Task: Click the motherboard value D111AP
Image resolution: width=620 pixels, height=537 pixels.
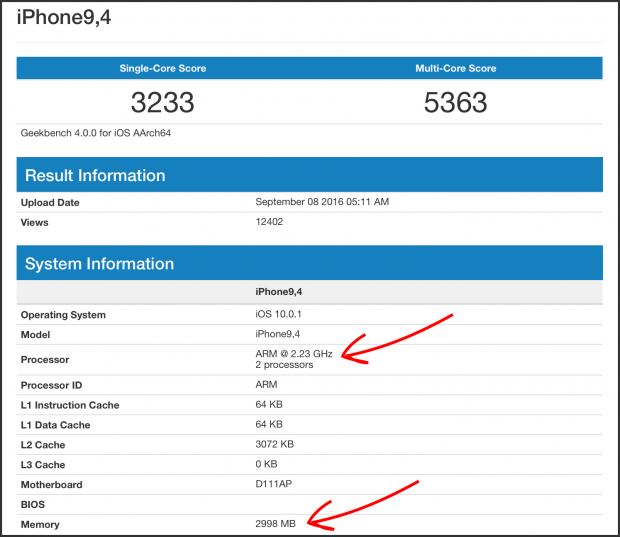Action: 275,485
